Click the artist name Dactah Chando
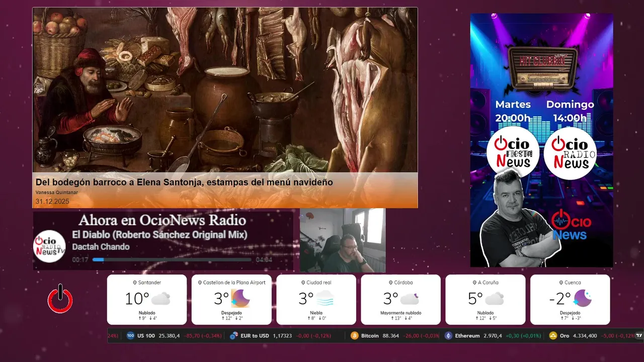Image resolution: width=644 pixels, height=362 pixels. point(101,247)
